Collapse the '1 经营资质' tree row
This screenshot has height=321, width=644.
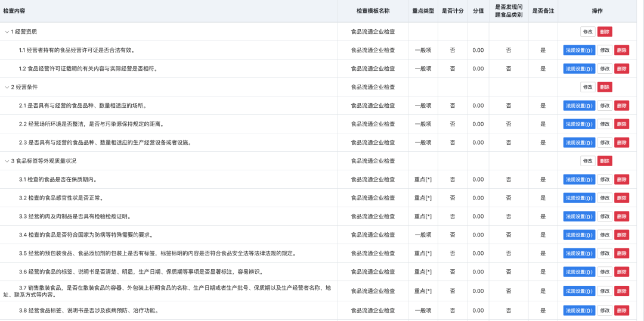click(x=7, y=32)
